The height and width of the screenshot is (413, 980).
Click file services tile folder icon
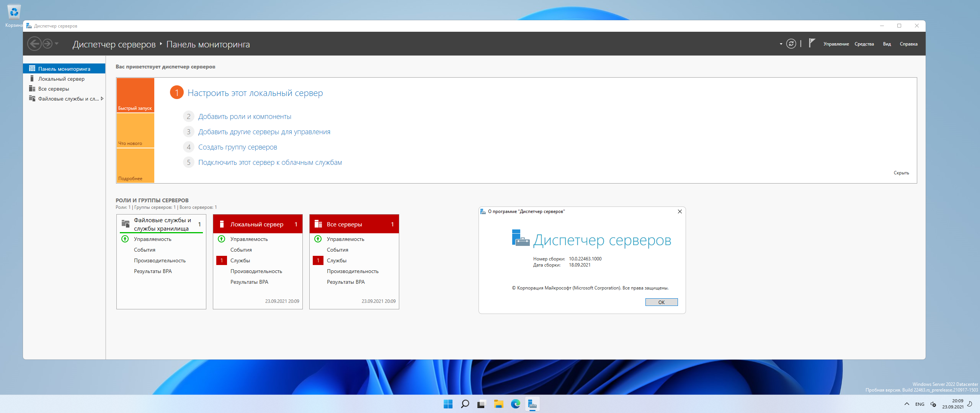pyautogui.click(x=125, y=224)
